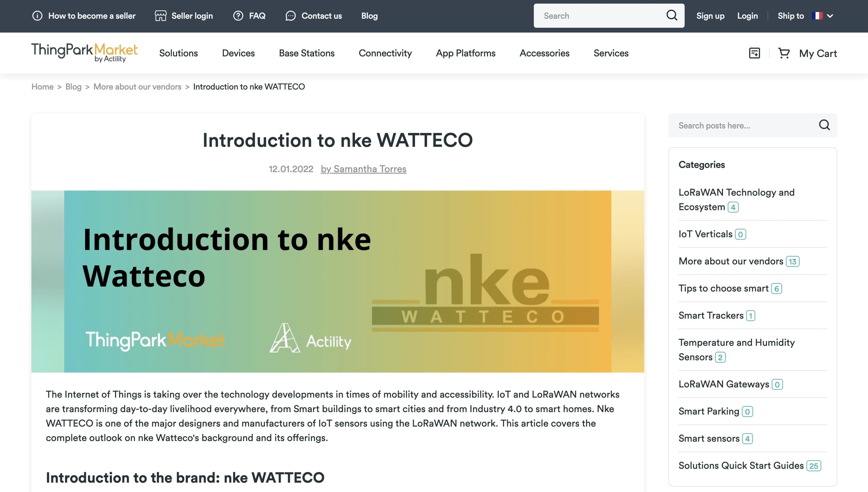Open the Solutions menu

[x=179, y=53]
